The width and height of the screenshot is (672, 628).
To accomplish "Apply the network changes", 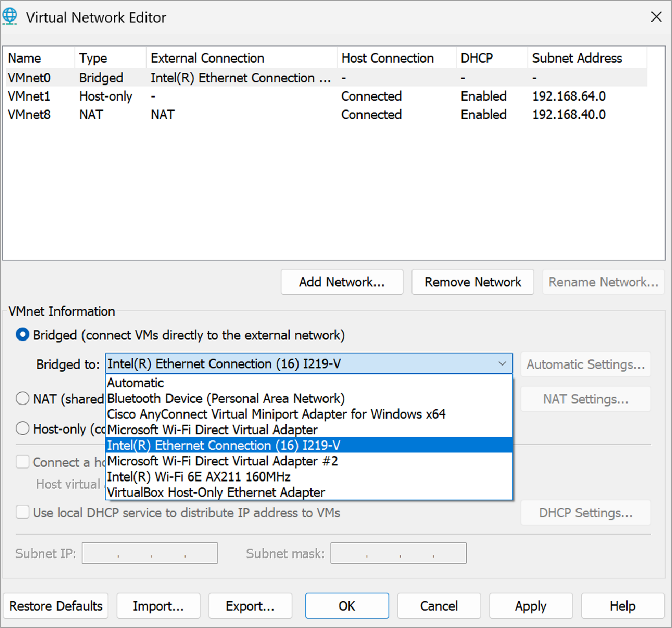I will [x=530, y=606].
